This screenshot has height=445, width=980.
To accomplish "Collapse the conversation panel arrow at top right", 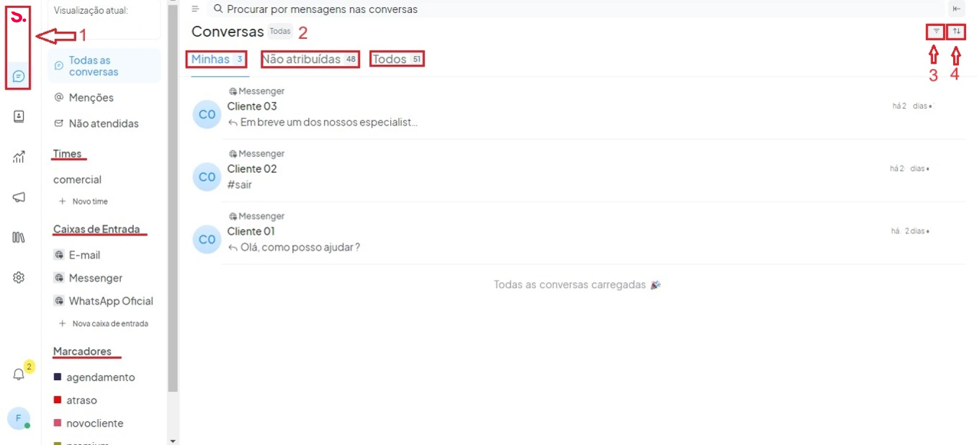I will [956, 9].
